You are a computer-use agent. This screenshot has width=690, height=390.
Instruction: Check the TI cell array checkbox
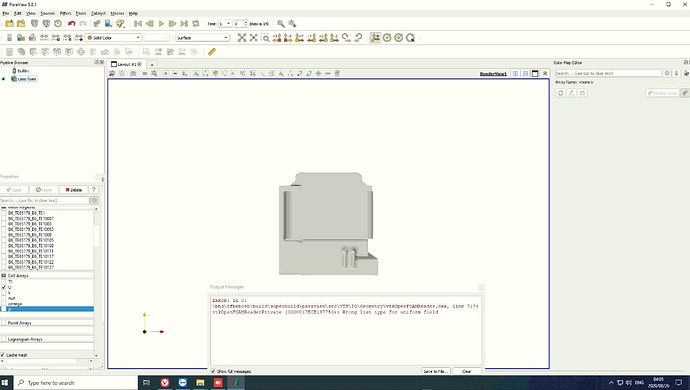[x=4, y=282]
